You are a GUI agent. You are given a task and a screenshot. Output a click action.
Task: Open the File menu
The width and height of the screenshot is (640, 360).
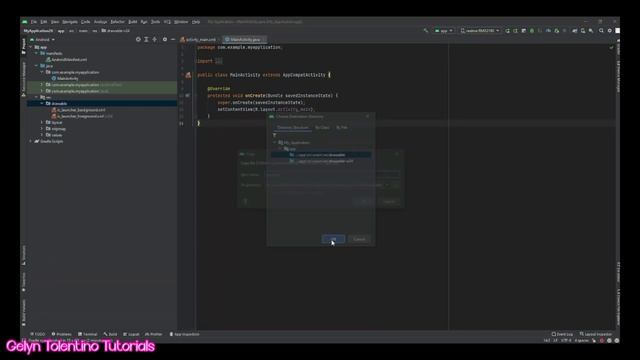click(33, 22)
